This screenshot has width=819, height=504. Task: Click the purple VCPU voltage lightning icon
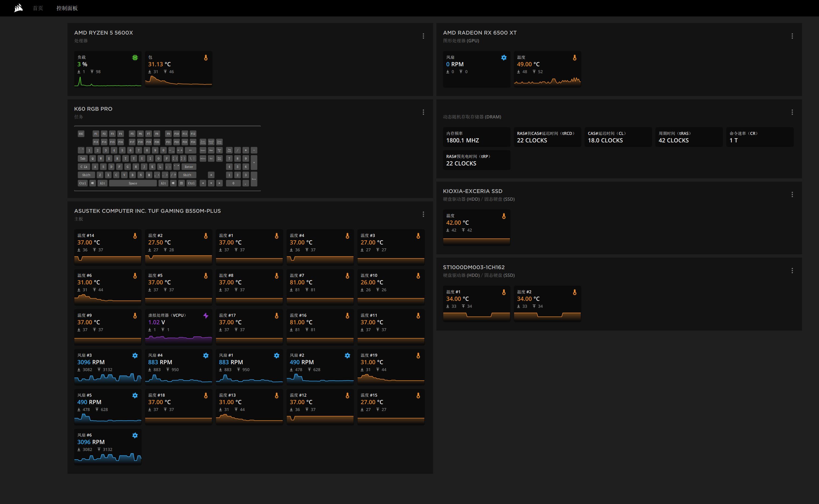pyautogui.click(x=206, y=315)
